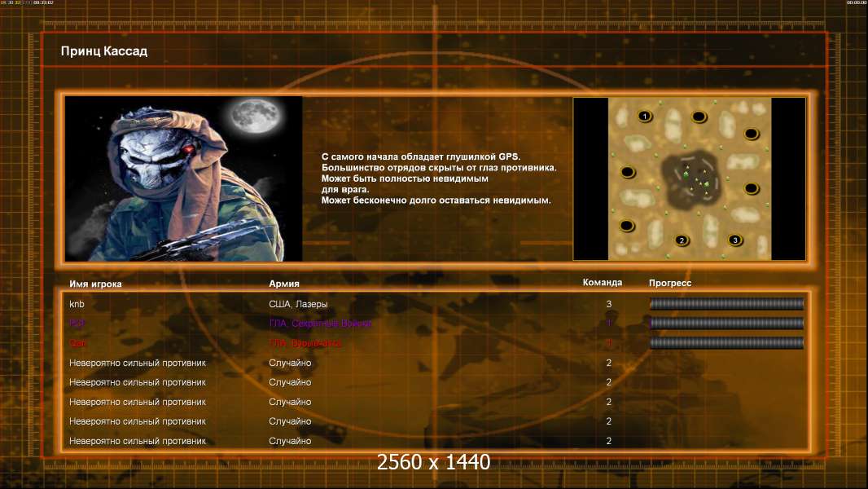This screenshot has width=868, height=489.
Task: Click start position marker 2 on minimap
Action: (682, 240)
